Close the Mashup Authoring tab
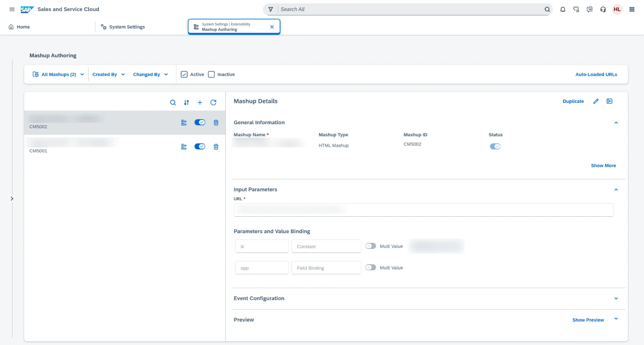This screenshot has width=644, height=345. click(272, 27)
